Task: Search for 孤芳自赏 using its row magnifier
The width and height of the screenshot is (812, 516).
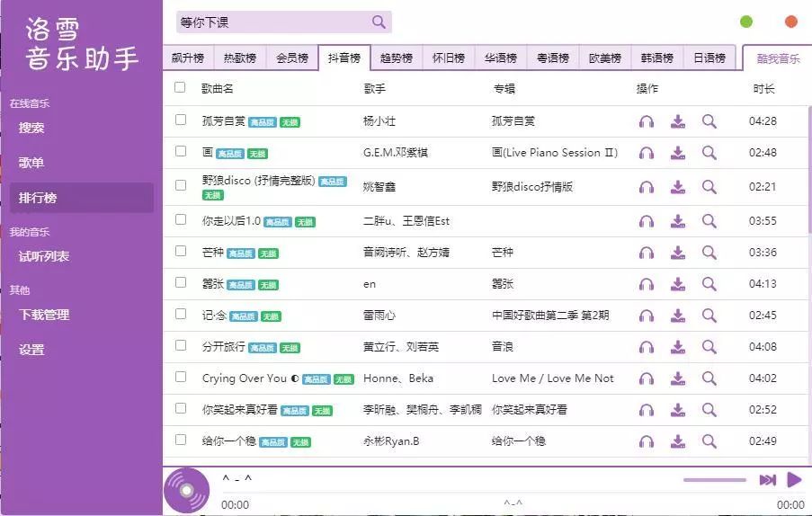Action: (709, 121)
